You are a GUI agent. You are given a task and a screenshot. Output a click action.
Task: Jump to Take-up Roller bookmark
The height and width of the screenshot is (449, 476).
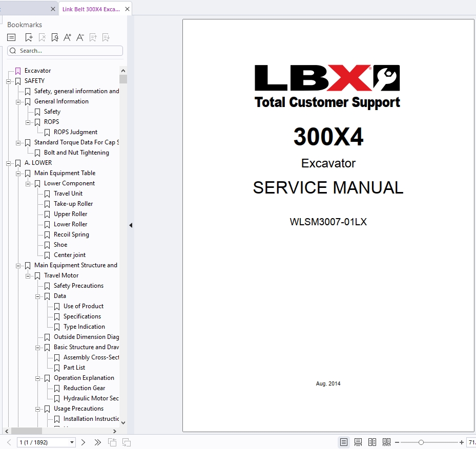[73, 204]
